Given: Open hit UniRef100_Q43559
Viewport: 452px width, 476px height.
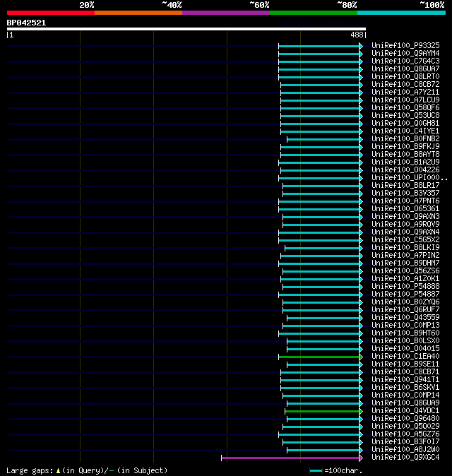Looking at the screenshot, I should click(405, 318).
